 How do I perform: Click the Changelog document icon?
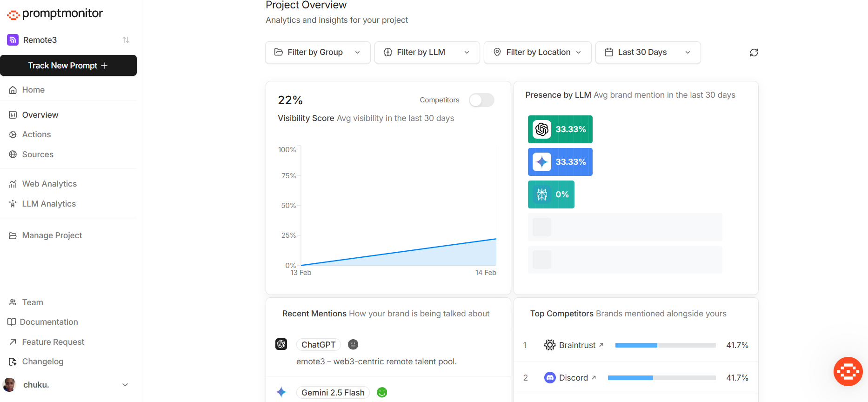pyautogui.click(x=13, y=362)
